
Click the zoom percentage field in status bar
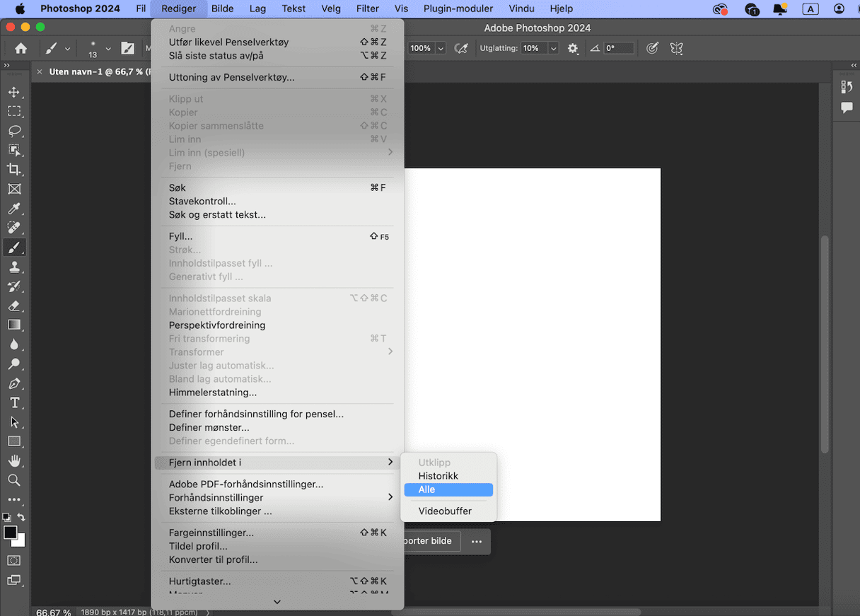[x=54, y=612]
